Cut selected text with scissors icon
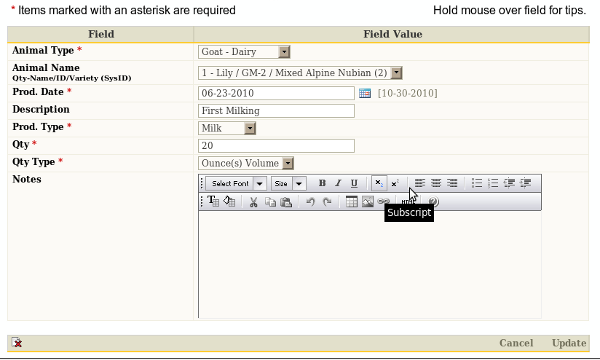Viewport: 600px width, 360px height. pyautogui.click(x=253, y=202)
